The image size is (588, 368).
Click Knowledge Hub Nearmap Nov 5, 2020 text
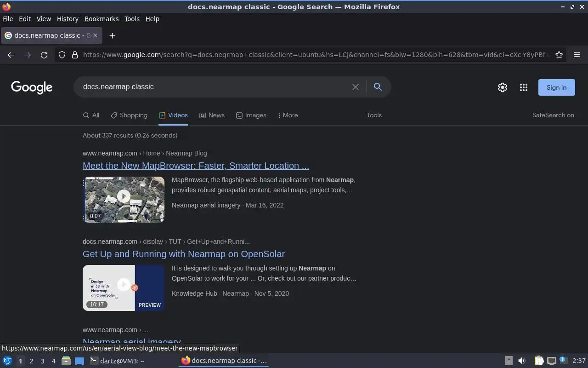tap(230, 293)
